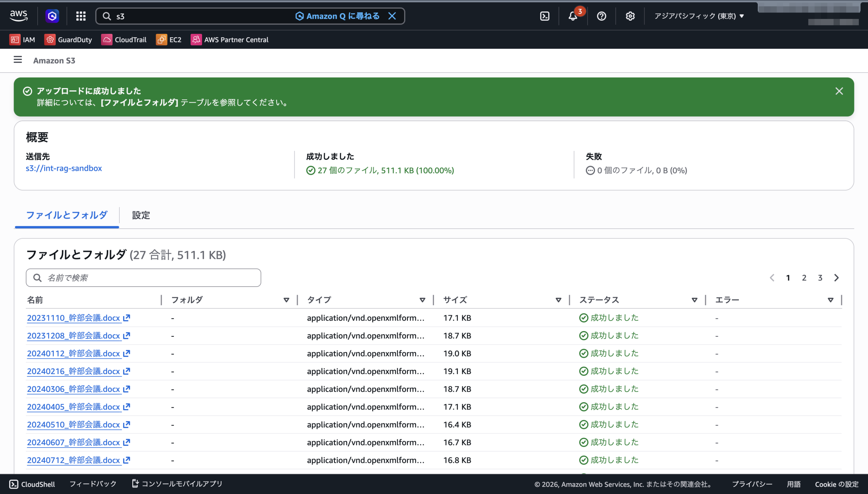Open Amazon Q icon beside AWS logo
Image resolution: width=868 pixels, height=494 pixels.
(52, 16)
